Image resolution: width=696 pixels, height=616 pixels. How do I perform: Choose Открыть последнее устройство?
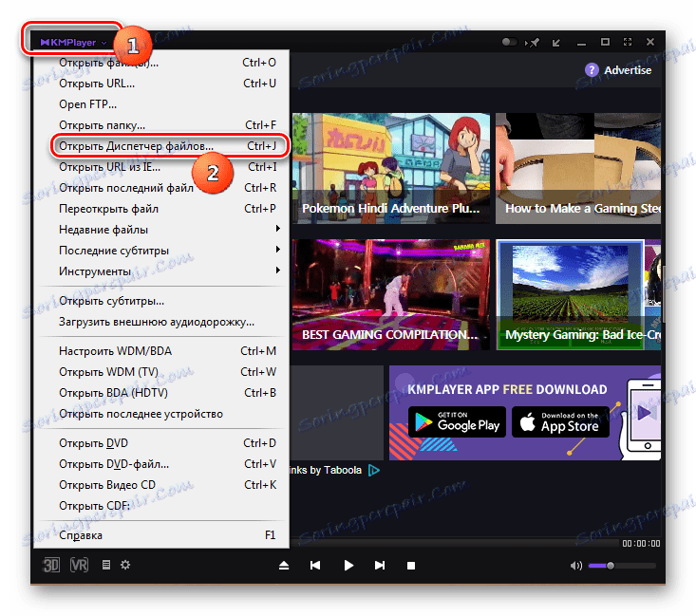pos(161,414)
